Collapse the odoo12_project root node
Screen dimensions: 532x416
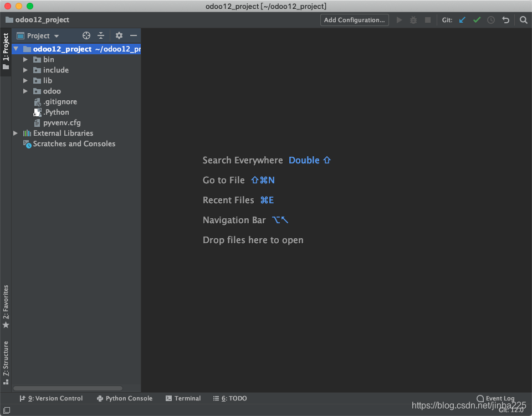click(16, 49)
